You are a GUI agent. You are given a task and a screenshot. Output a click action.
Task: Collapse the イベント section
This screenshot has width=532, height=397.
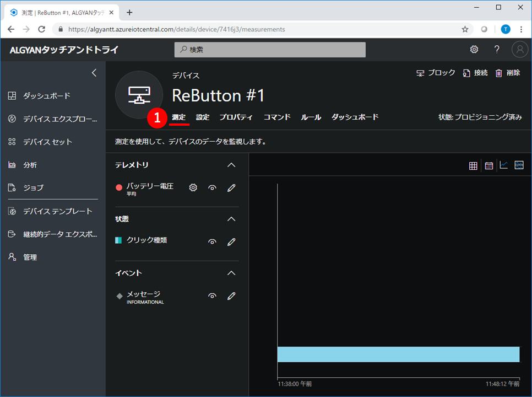point(231,273)
